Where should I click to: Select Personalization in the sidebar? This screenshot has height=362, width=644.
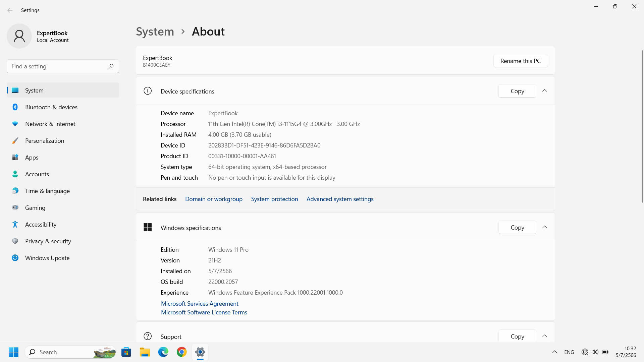point(63,140)
